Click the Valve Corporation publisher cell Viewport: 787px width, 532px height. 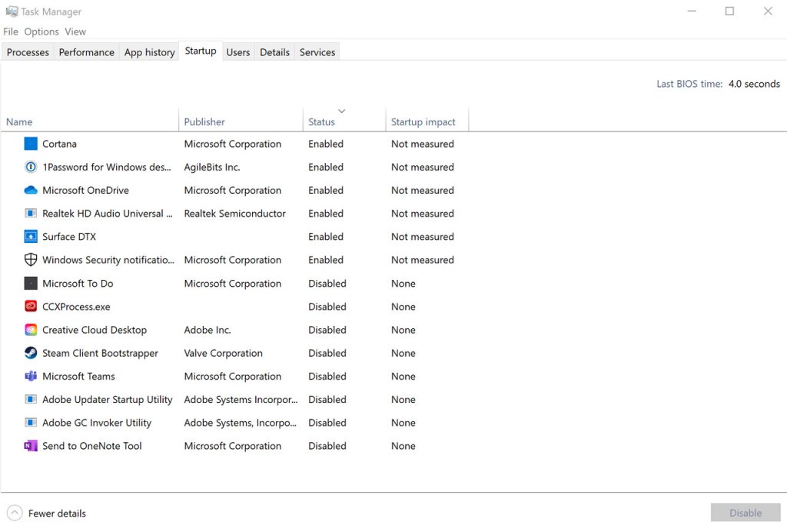224,354
